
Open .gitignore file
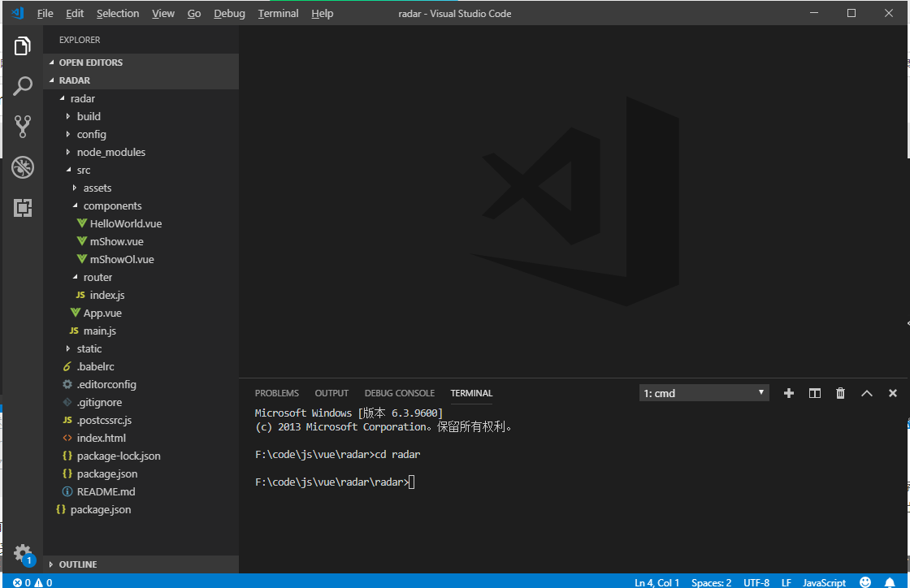100,403
